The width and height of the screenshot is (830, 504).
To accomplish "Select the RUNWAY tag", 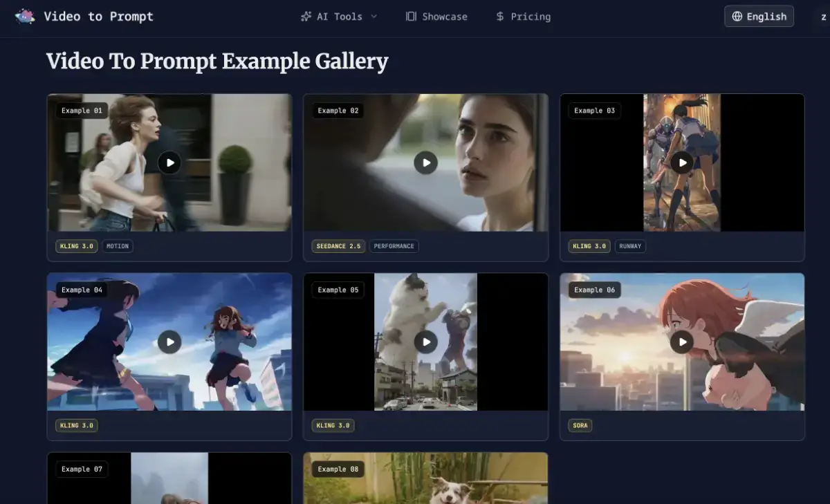I will [x=630, y=246].
